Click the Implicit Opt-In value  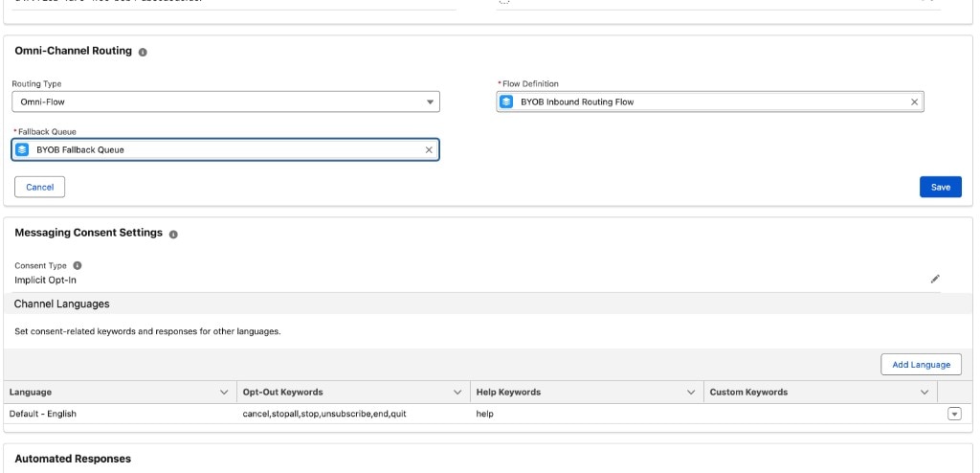[46, 281]
